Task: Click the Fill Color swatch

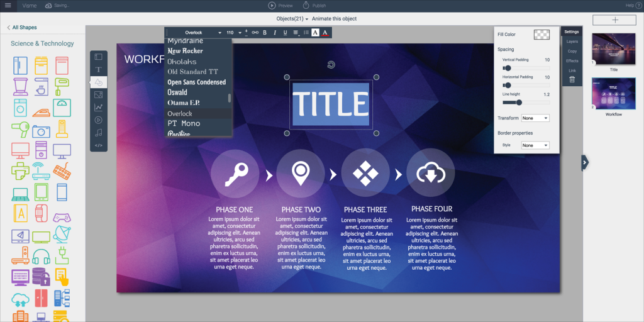Action: tap(541, 35)
